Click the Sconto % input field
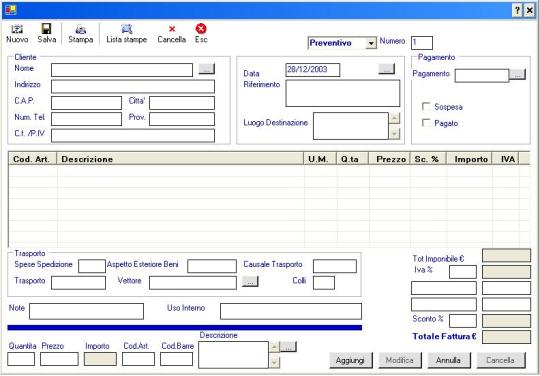Screen dimensions: 540x376 pyautogui.click(x=463, y=321)
